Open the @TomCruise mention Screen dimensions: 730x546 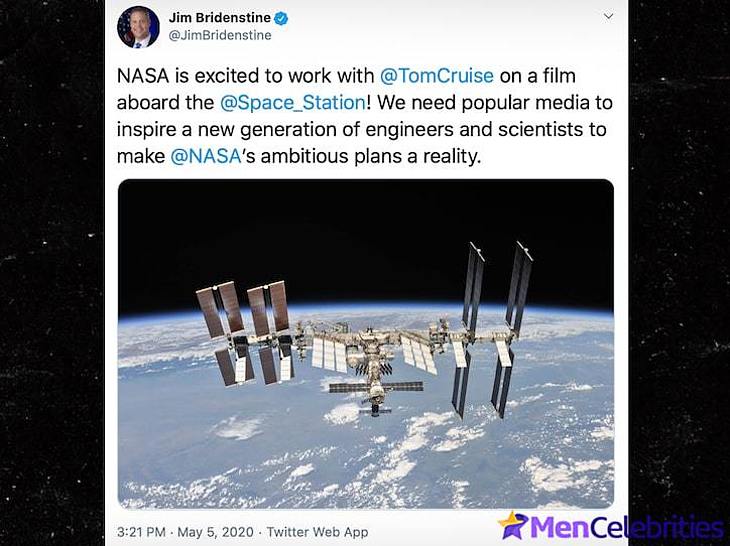[437, 75]
